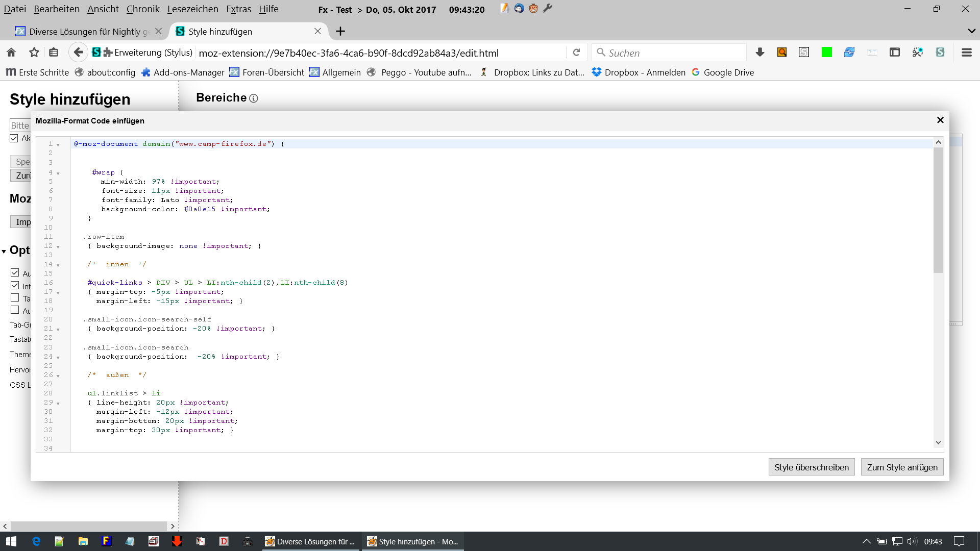The width and height of the screenshot is (980, 551).
Task: Click the Bereiche info icon
Action: coord(254,98)
